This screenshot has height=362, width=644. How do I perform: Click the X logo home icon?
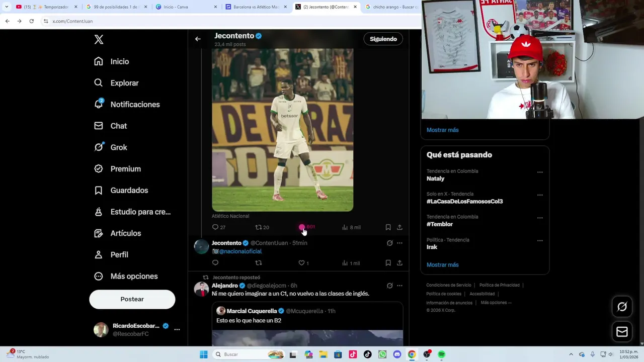coord(99,40)
